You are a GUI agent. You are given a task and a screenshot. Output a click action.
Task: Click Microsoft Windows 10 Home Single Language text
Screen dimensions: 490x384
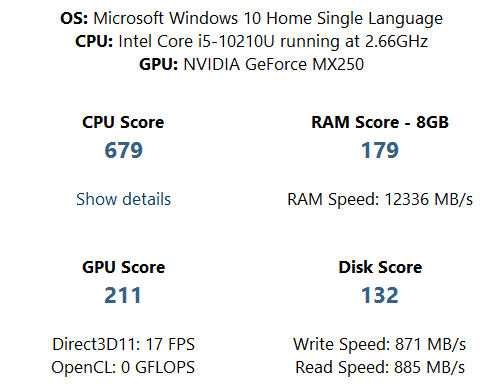[x=268, y=18]
